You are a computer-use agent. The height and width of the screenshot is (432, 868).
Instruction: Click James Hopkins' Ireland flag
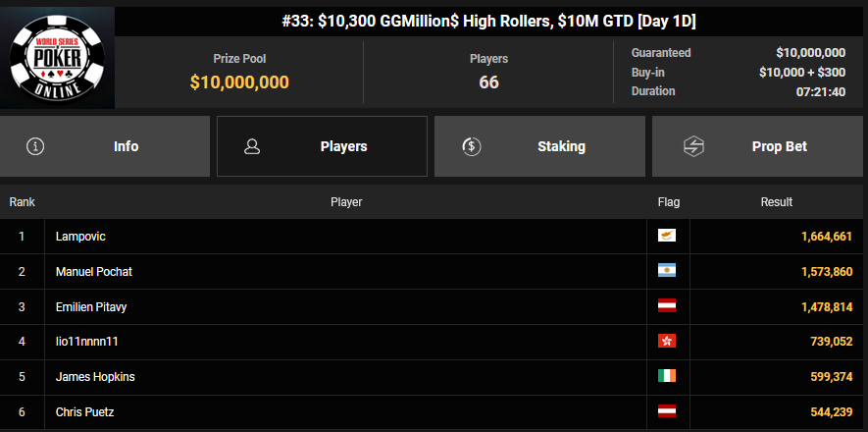point(667,377)
